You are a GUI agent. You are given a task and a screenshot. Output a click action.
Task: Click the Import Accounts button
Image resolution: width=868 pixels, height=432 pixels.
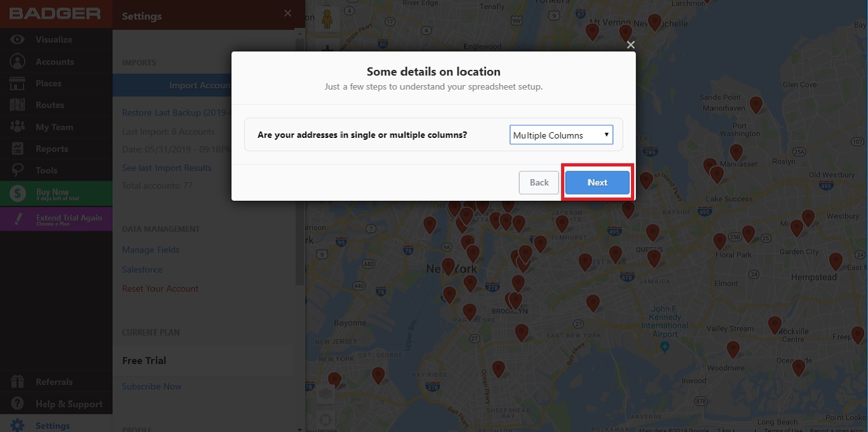click(x=203, y=85)
